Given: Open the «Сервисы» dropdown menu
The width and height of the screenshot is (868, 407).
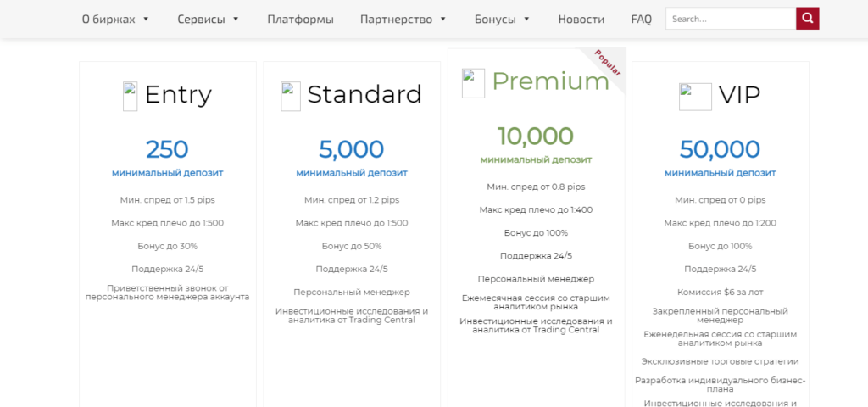Looking at the screenshot, I should [x=209, y=19].
